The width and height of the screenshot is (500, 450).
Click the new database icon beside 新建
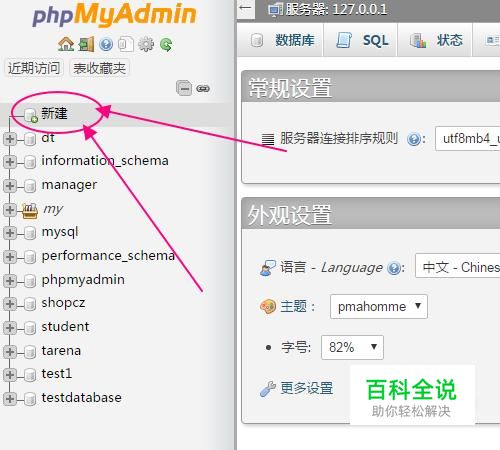tap(31, 115)
